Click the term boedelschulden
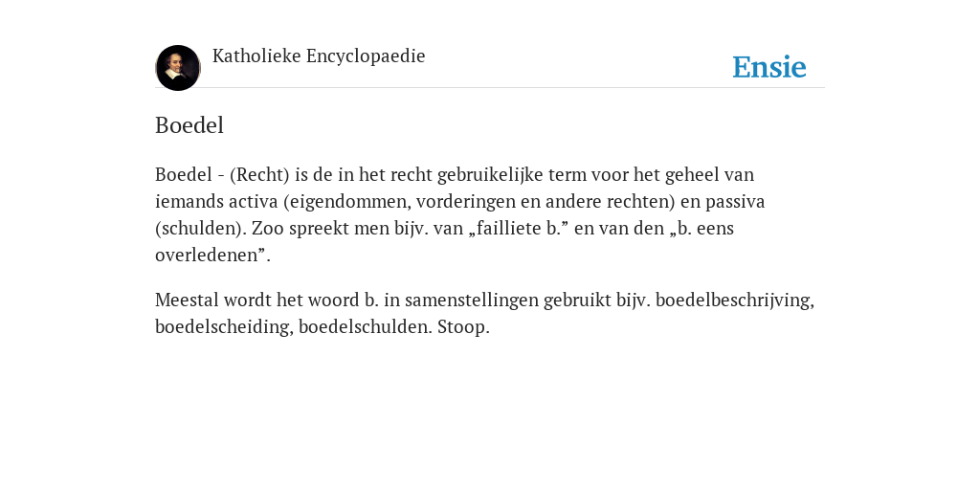 (365, 327)
